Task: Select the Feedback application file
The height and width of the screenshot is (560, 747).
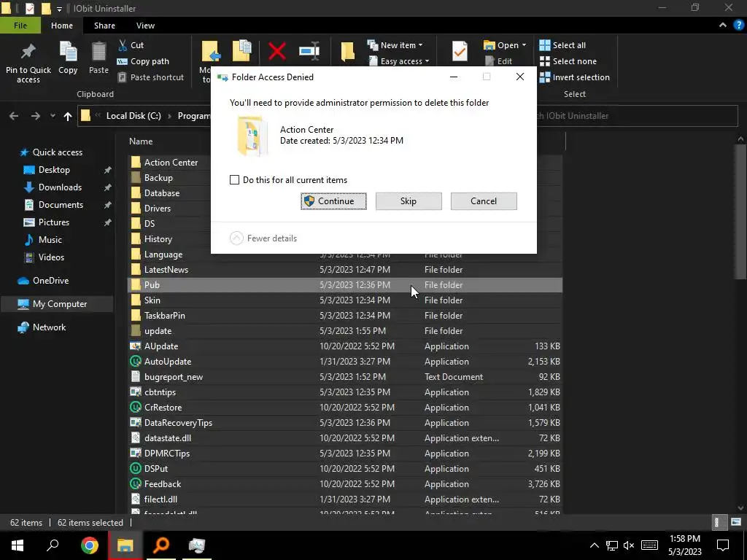Action: (345, 484)
